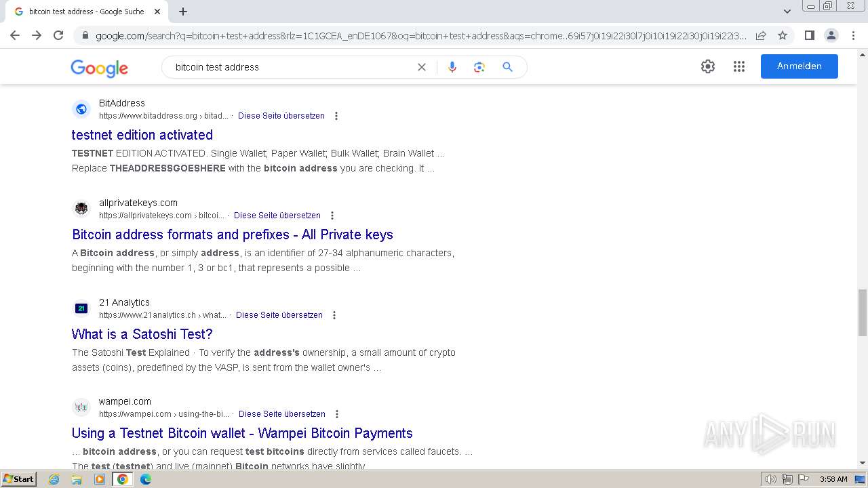Open Google quick settings gear
The height and width of the screenshot is (488, 868).
(708, 66)
